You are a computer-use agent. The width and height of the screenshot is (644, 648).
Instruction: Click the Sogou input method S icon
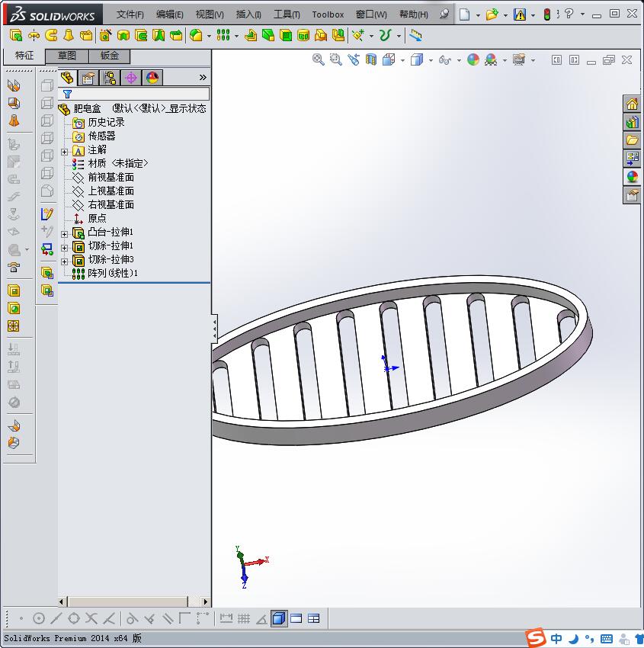click(x=536, y=638)
